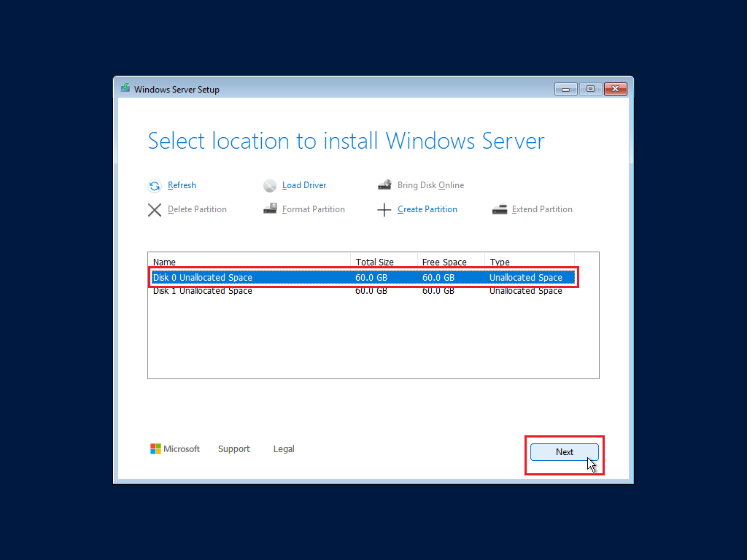Viewport: 747px width, 560px height.
Task: Select Disk 1 Unallocated Space row
Action: (292, 291)
